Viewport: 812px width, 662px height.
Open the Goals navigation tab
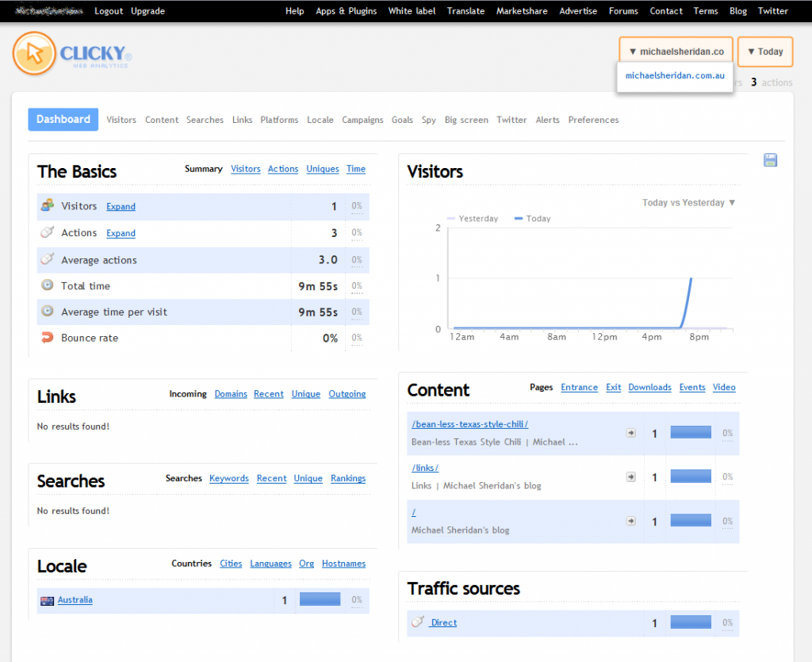tap(402, 120)
